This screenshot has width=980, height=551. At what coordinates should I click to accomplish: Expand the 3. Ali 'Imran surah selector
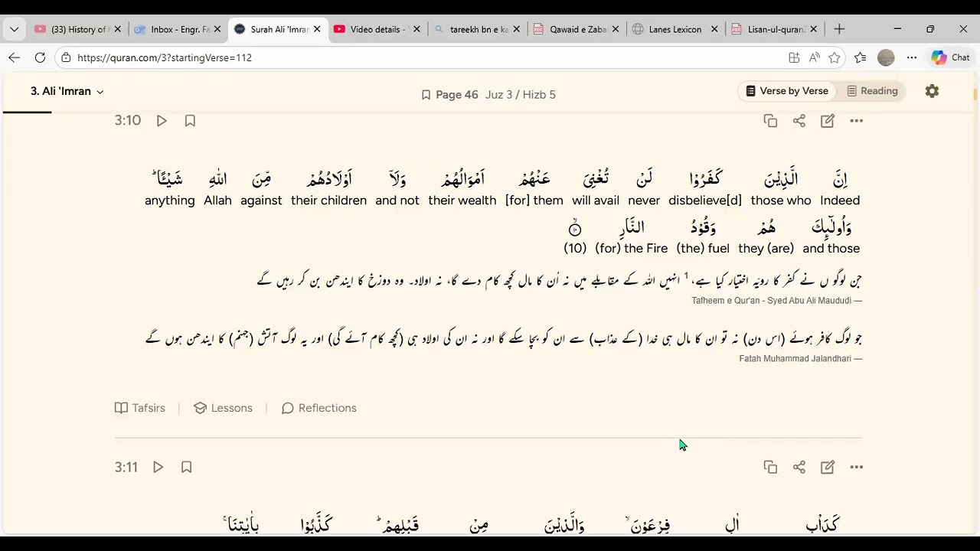coord(67,91)
